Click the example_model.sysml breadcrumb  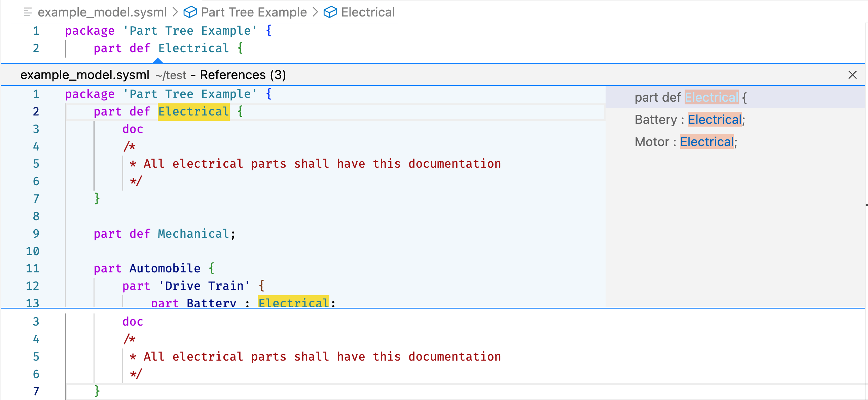pyautogui.click(x=102, y=12)
